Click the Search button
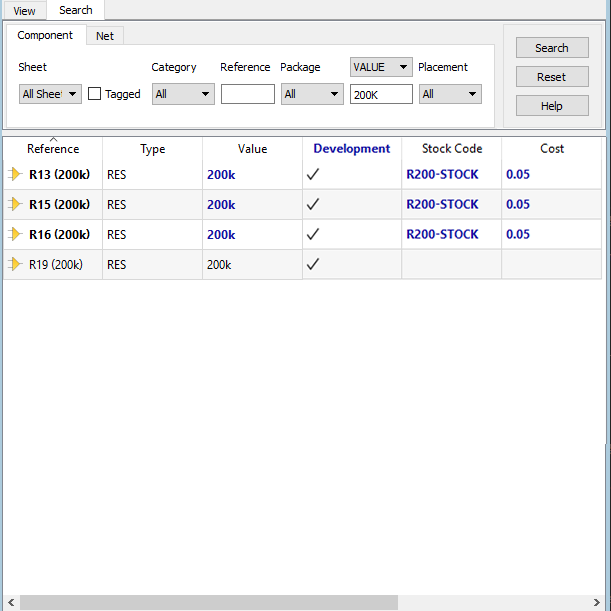The height and width of the screenshot is (611, 611). 552,48
